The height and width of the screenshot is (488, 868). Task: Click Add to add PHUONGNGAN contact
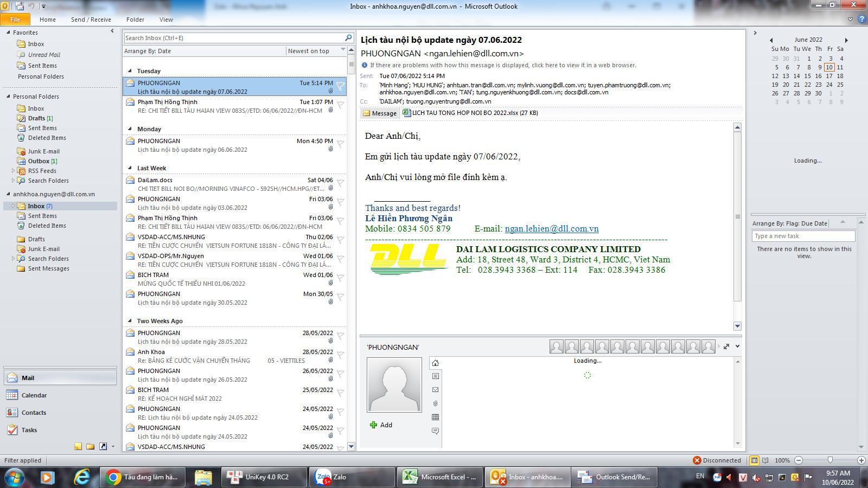[x=381, y=425]
